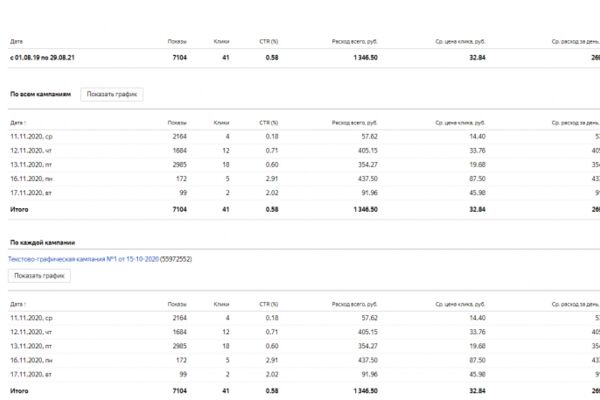Image resolution: width=600 pixels, height=400 pixels.
Task: Click "Показы" header in the per-campaign table
Action: [177, 304]
